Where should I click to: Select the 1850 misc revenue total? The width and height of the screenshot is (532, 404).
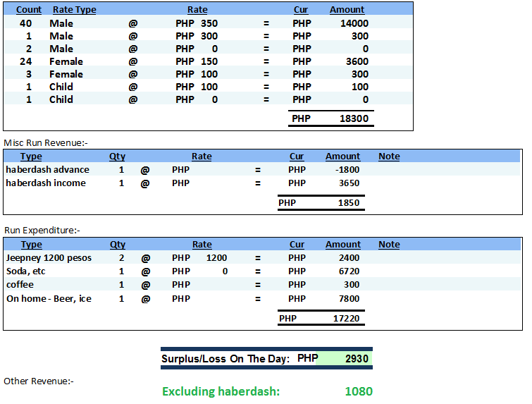pos(348,203)
